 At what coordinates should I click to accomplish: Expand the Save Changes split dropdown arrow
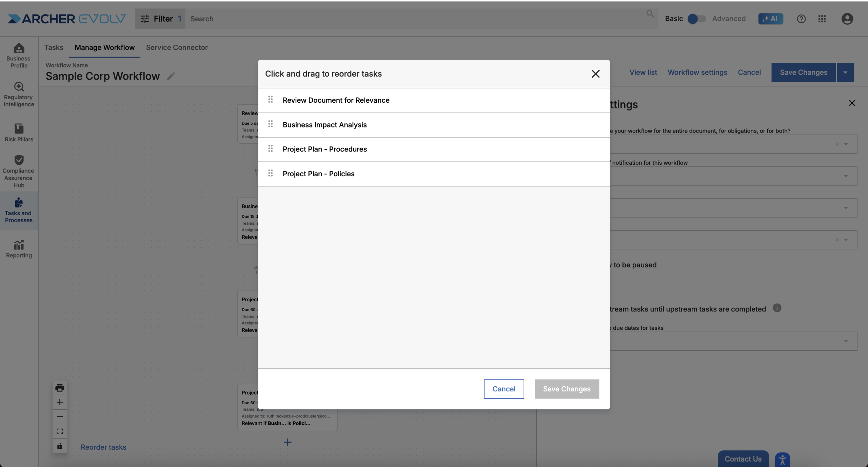pos(845,72)
